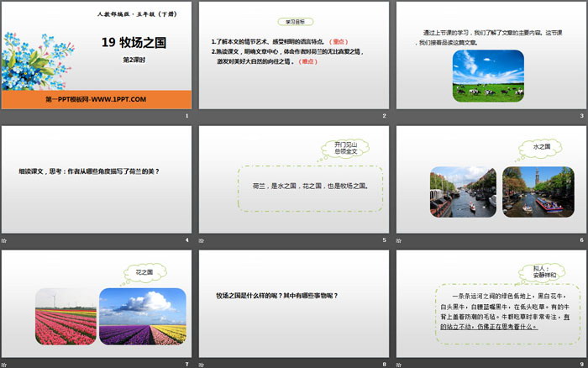Select slide 4 asking 细读课文，思考
The width and height of the screenshot is (588, 368).
[97, 179]
